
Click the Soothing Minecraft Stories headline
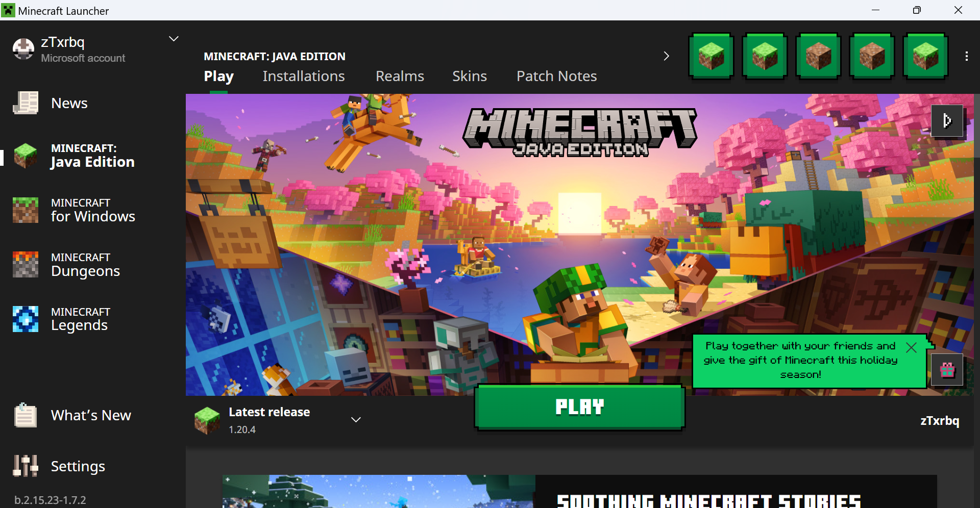point(708,501)
